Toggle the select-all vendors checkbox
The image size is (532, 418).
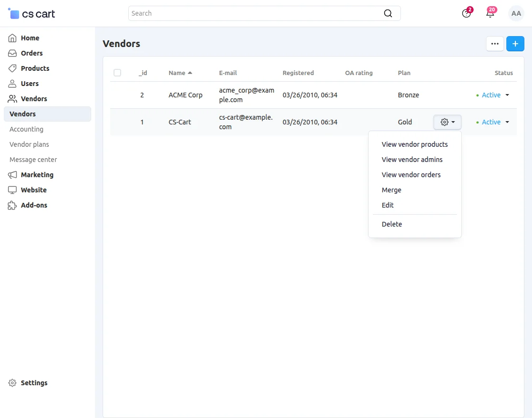[117, 73]
